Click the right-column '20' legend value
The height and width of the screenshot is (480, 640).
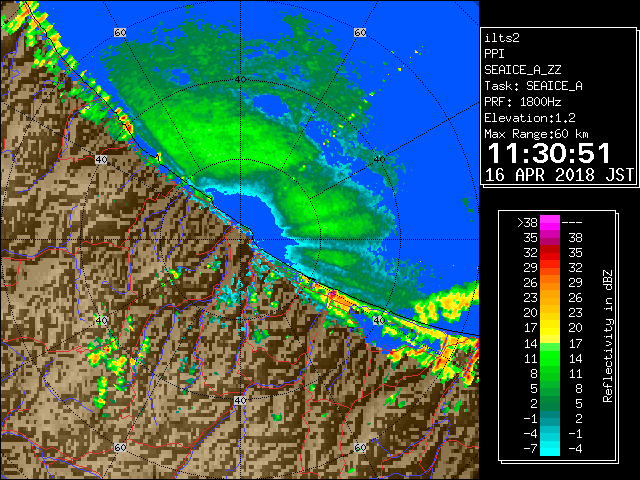coord(575,328)
